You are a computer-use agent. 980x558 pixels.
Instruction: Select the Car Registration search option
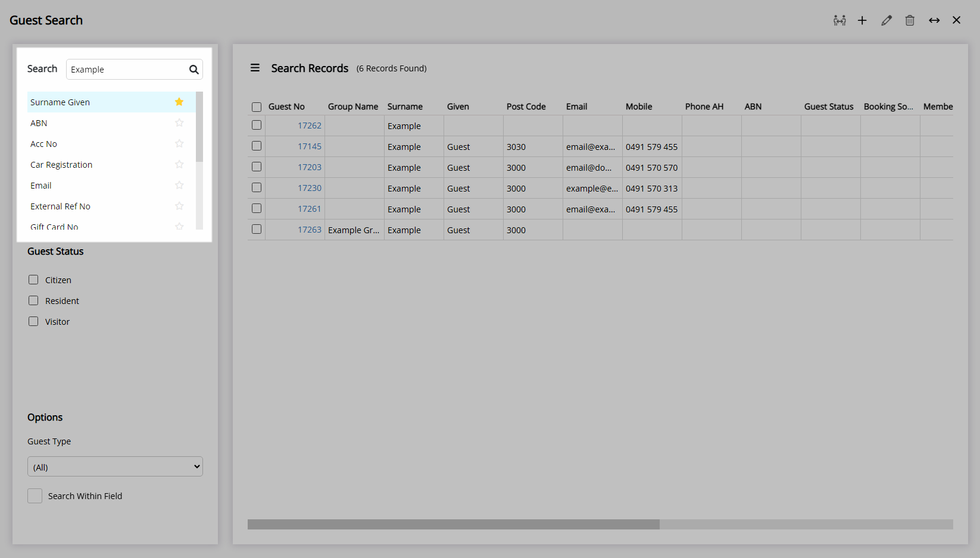click(111, 164)
